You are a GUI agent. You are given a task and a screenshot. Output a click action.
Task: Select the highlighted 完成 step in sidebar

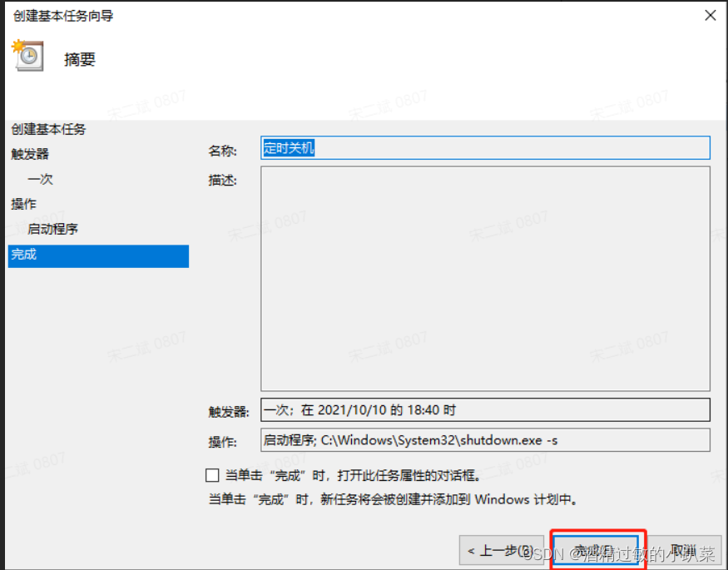(98, 255)
